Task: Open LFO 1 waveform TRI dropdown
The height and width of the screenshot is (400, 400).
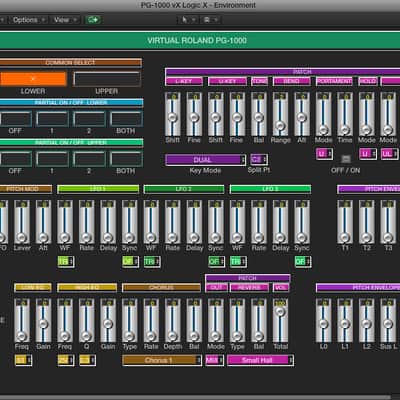Action: pos(66,261)
